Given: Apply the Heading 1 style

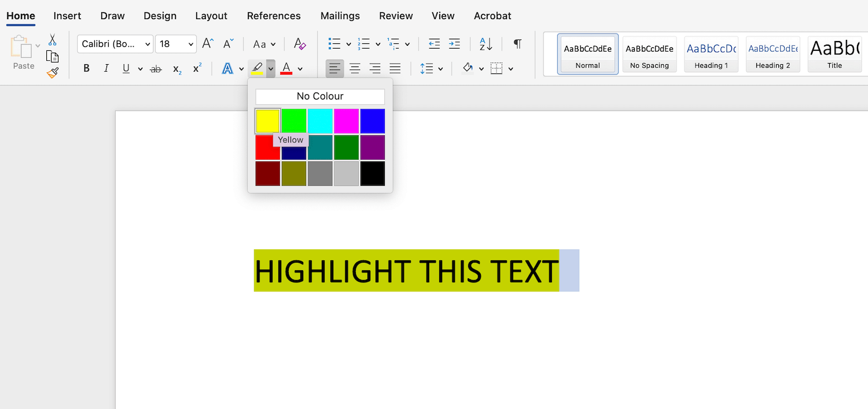Looking at the screenshot, I should point(711,54).
